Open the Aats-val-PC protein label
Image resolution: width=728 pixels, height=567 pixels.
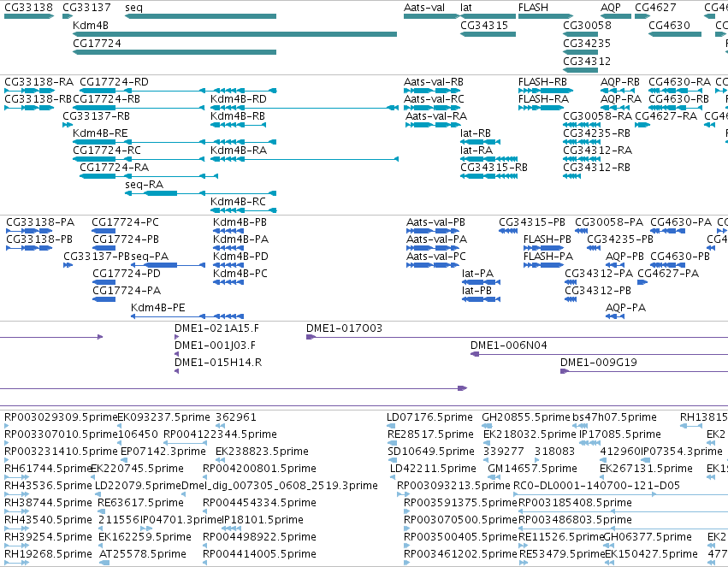pos(436,257)
